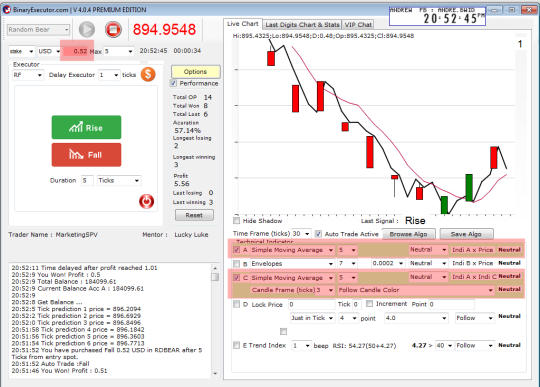
Task: Open the VIP Chat tab
Action: click(358, 24)
